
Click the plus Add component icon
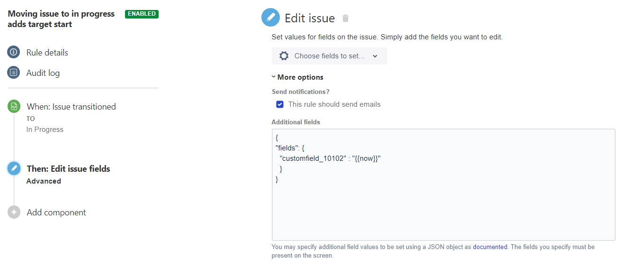tap(14, 213)
